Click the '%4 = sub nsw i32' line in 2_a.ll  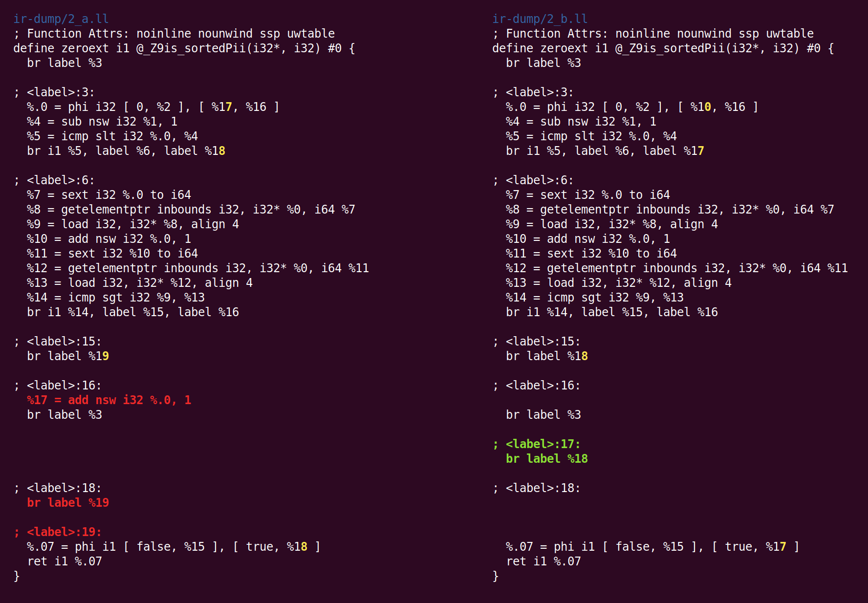pos(102,122)
